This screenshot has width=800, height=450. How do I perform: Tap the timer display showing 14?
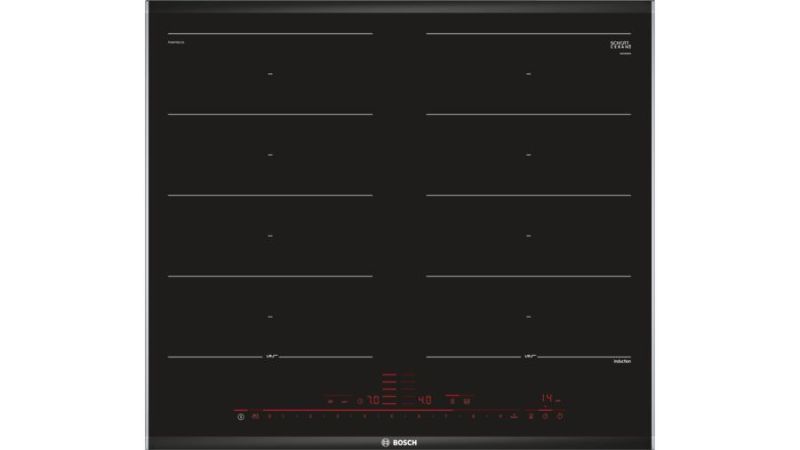pos(547,398)
